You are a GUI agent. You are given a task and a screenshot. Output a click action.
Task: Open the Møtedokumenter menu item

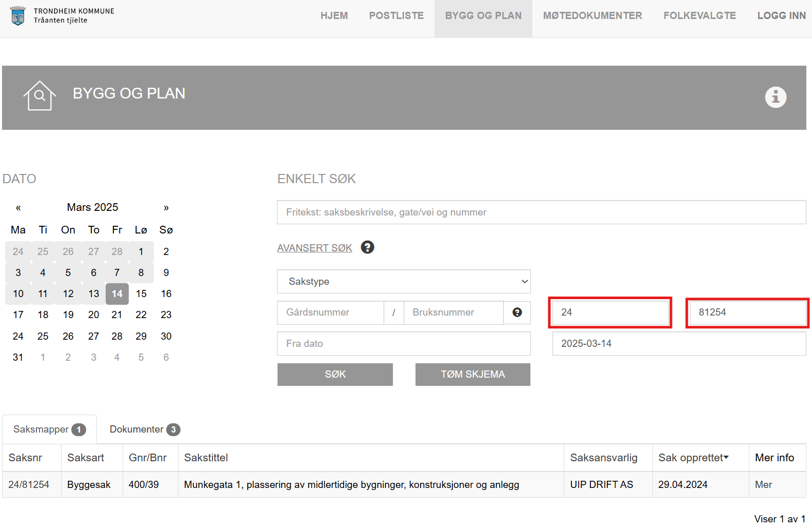pyautogui.click(x=592, y=16)
